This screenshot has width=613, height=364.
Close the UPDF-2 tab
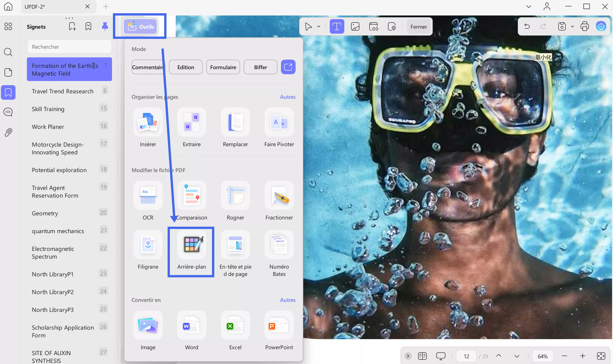87,6
